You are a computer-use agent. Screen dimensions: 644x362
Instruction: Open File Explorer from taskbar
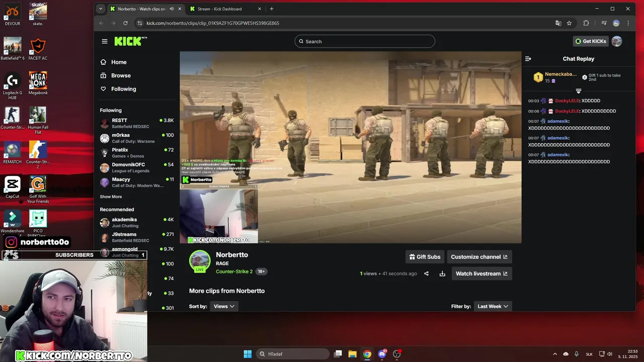pos(352,354)
